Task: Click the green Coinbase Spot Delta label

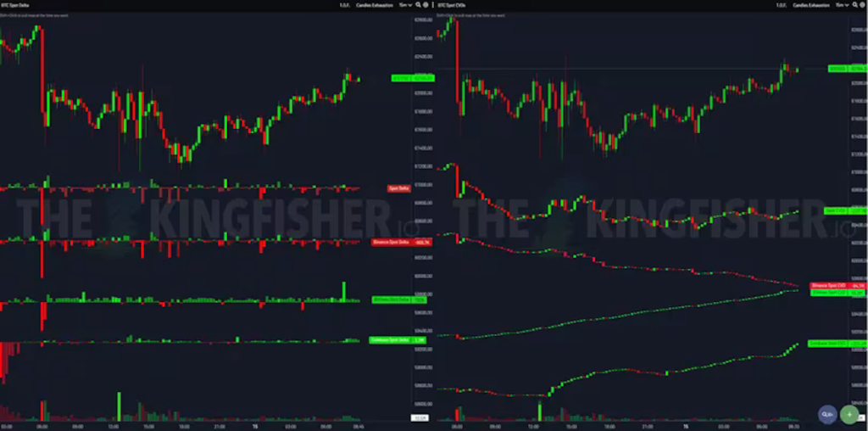Action: (x=389, y=339)
